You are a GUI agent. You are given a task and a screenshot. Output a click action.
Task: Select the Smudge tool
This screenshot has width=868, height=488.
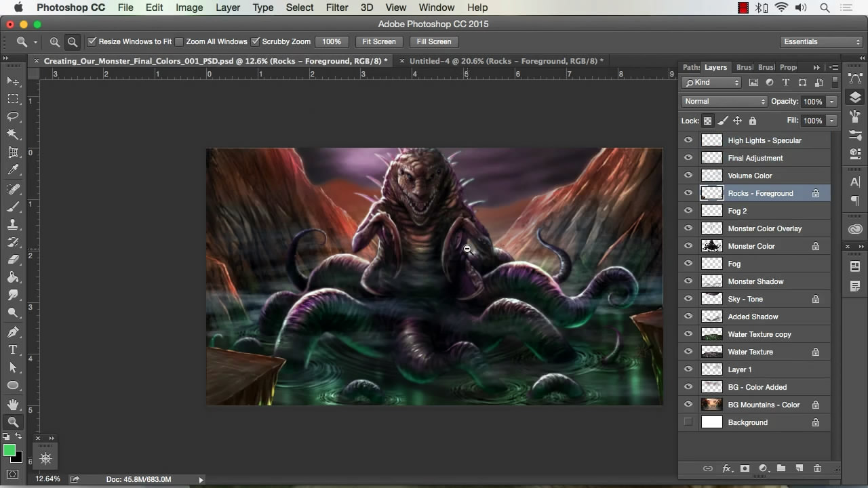13,295
